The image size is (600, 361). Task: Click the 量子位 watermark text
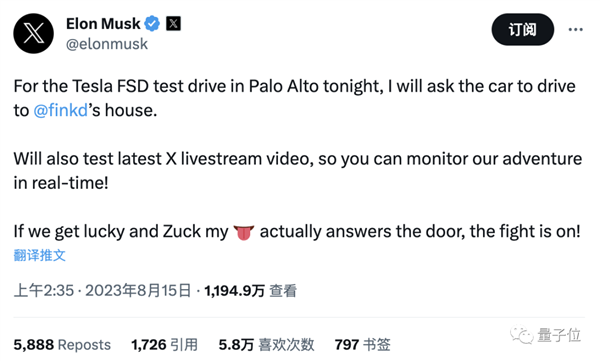pyautogui.click(x=559, y=335)
